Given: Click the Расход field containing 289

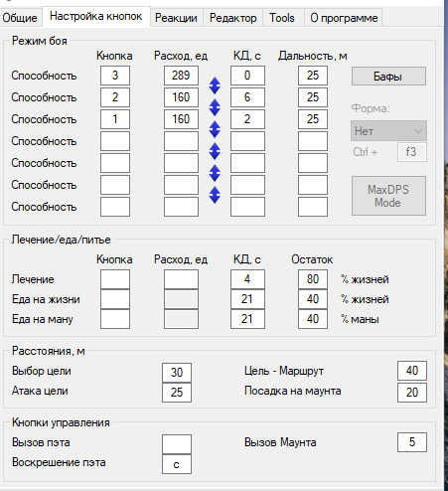Looking at the screenshot, I should pos(181,76).
